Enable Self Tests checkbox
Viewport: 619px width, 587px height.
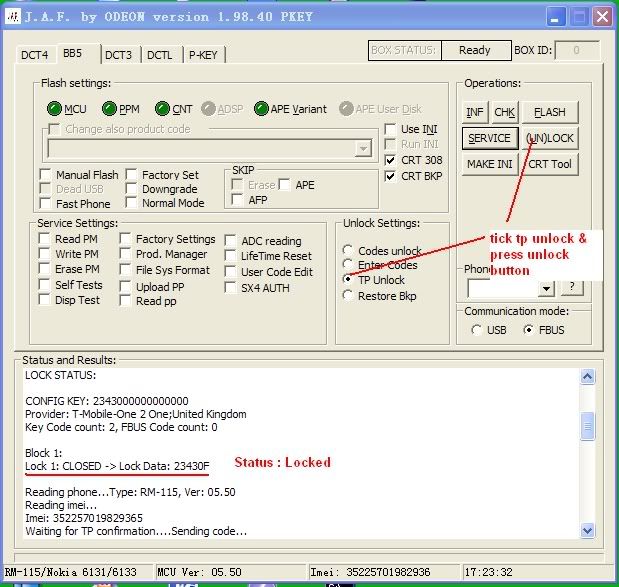point(44,284)
